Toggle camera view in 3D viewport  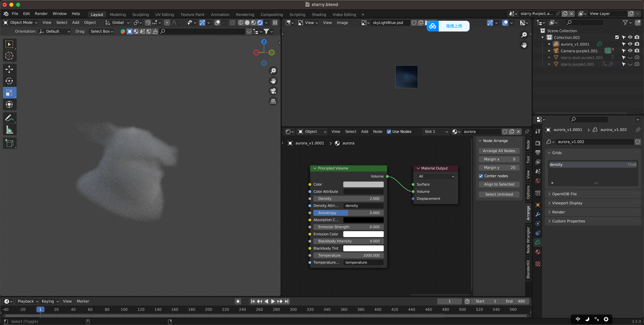click(273, 91)
